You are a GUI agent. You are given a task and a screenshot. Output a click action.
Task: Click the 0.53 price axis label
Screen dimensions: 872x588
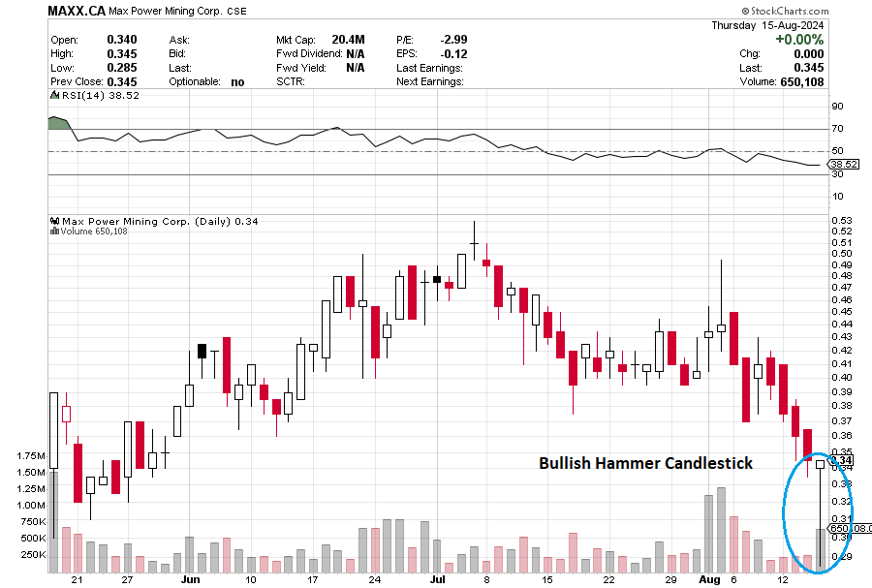coord(841,221)
